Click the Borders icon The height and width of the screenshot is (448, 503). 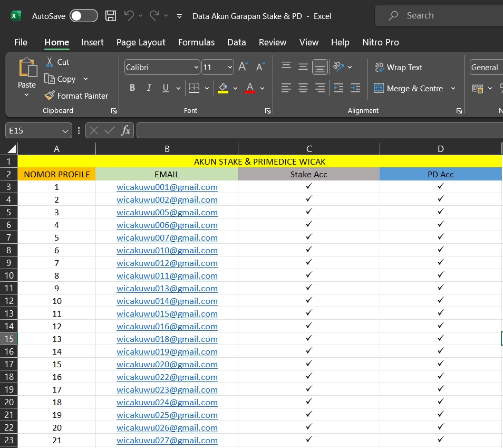coord(194,88)
